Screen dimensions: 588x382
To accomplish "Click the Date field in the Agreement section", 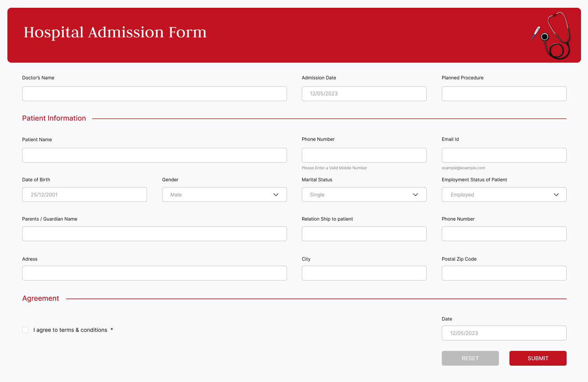I will tap(504, 333).
